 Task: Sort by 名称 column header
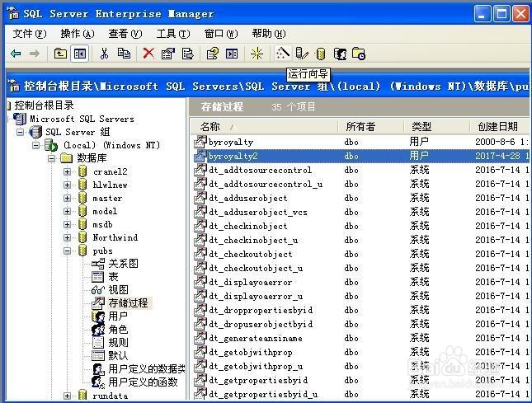[263, 127]
